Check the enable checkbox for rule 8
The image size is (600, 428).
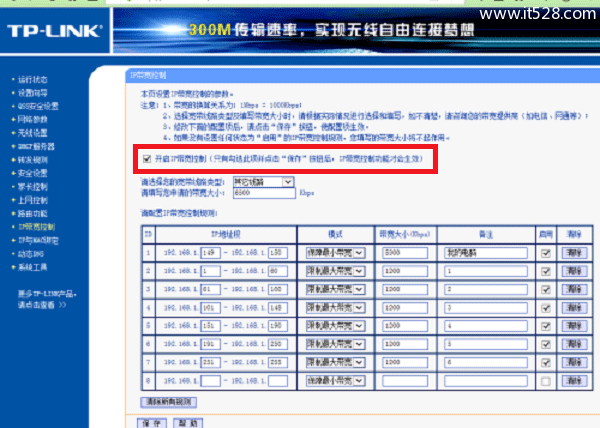click(546, 381)
